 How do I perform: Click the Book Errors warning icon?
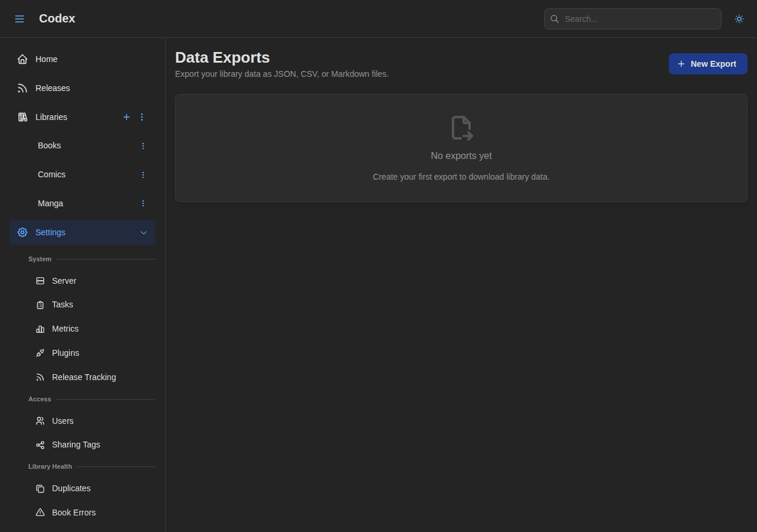[x=40, y=512]
